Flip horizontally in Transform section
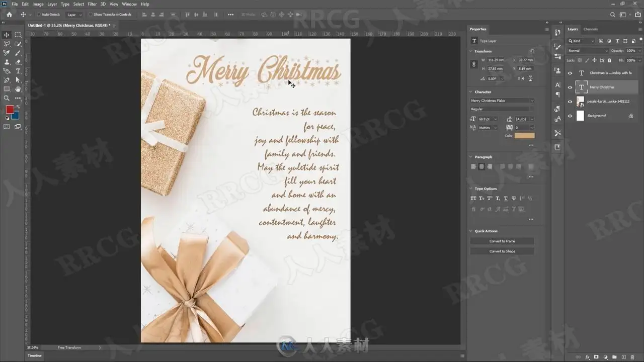 (521, 78)
